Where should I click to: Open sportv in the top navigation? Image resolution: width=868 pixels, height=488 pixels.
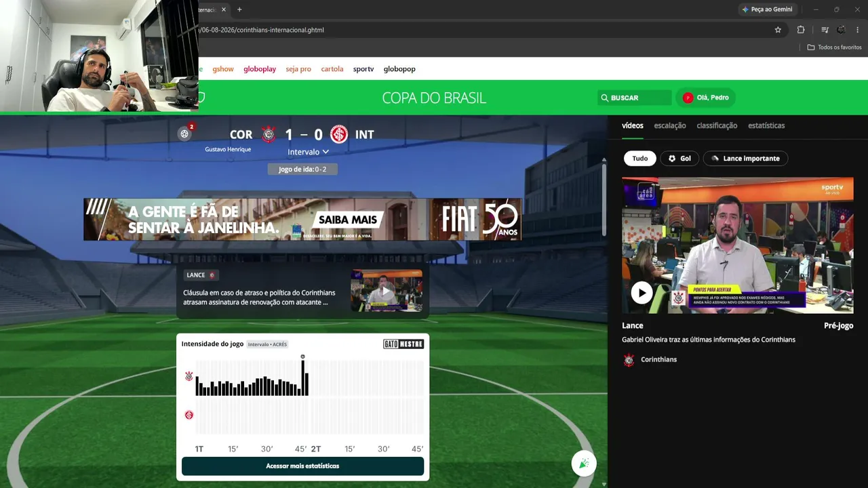click(363, 69)
